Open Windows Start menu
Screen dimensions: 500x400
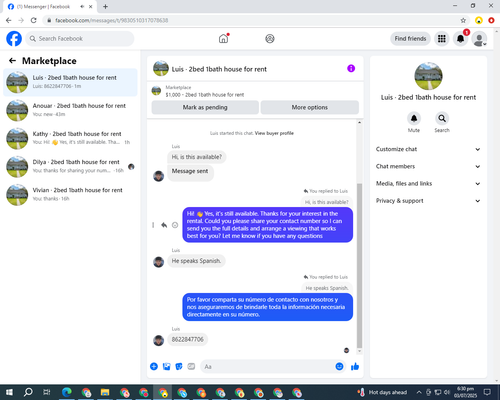coord(9,392)
